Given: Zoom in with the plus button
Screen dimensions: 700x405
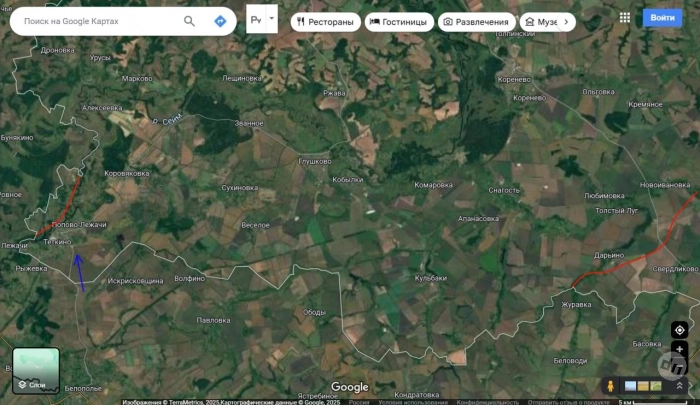Looking at the screenshot, I should (x=679, y=349).
